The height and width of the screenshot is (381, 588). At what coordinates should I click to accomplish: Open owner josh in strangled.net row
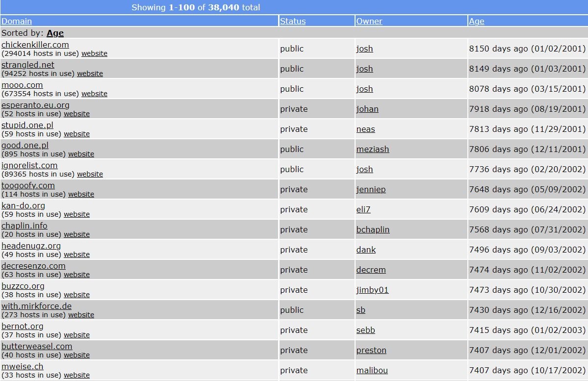[364, 69]
